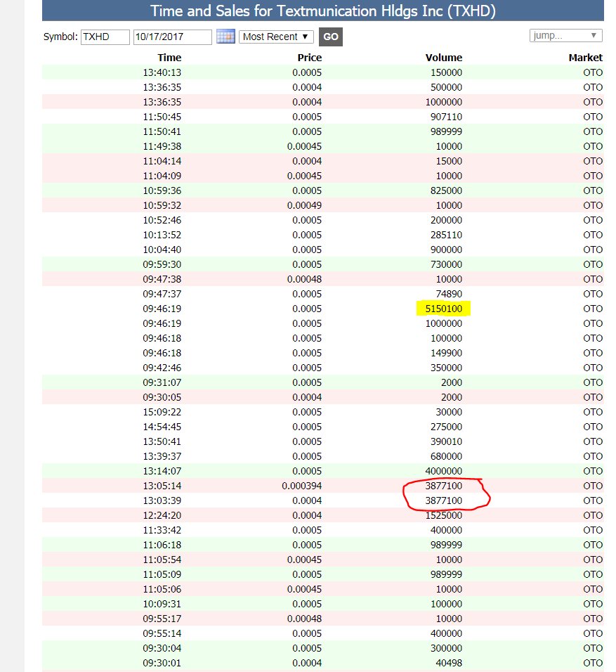Image resolution: width=616 pixels, height=672 pixels.
Task: Open the calendar date picker icon
Action: (x=225, y=37)
